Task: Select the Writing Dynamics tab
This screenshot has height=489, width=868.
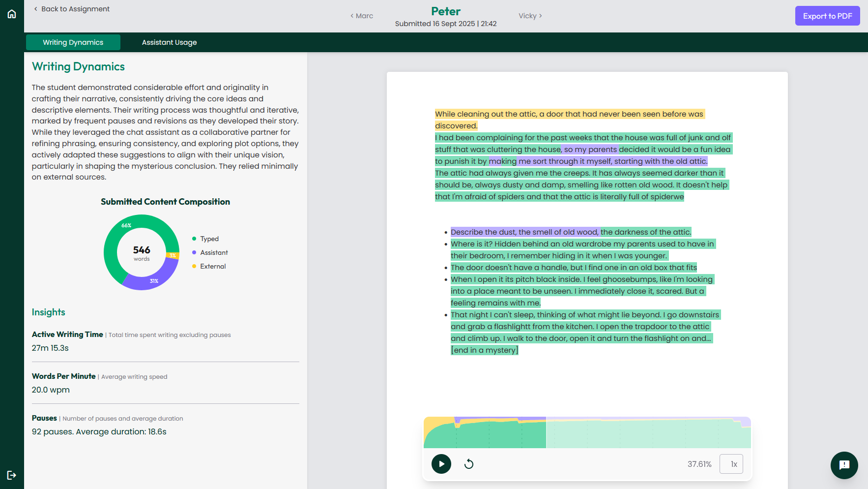Action: 73,42
